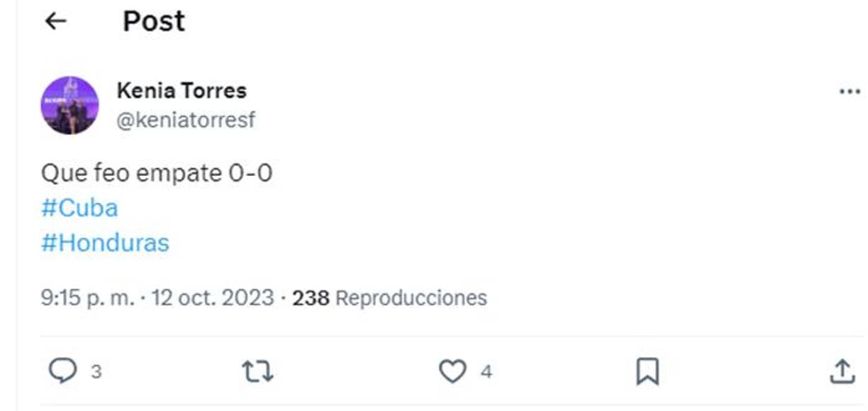Open the #Honduras hashtag

105,241
